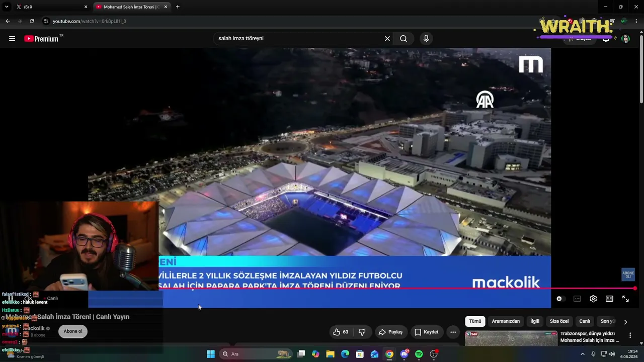Open Copilot from the taskbar
Image resolution: width=644 pixels, height=362 pixels.
[315, 354]
